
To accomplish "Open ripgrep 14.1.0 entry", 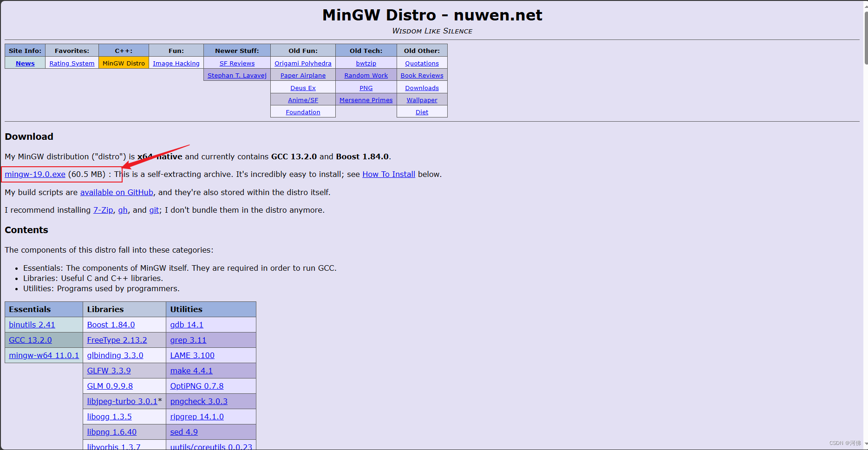I will click(197, 417).
